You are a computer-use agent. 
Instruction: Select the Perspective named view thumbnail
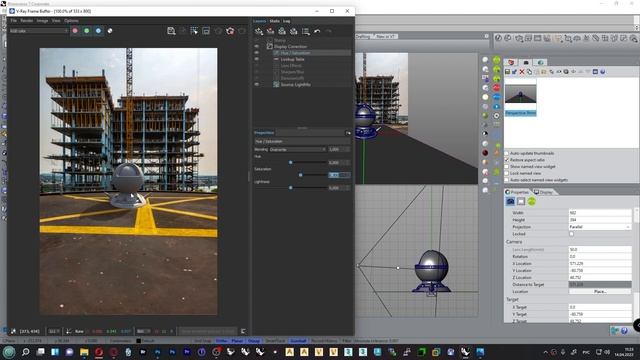520,98
